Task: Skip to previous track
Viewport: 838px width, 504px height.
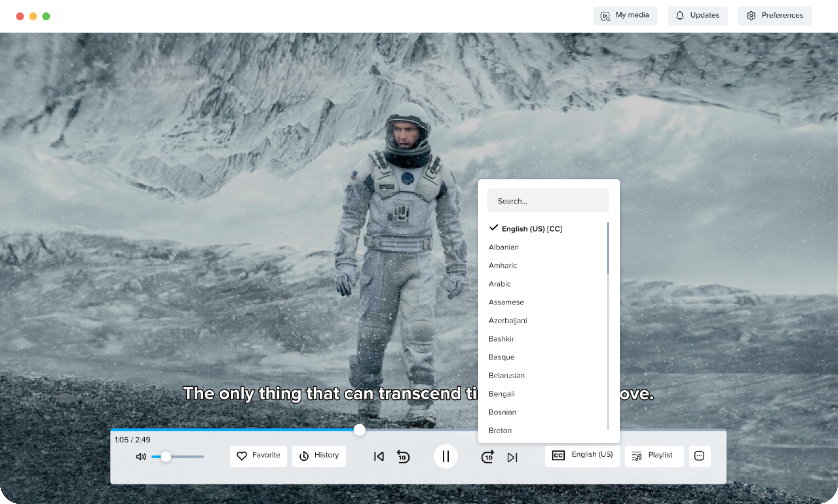Action: pos(379,457)
